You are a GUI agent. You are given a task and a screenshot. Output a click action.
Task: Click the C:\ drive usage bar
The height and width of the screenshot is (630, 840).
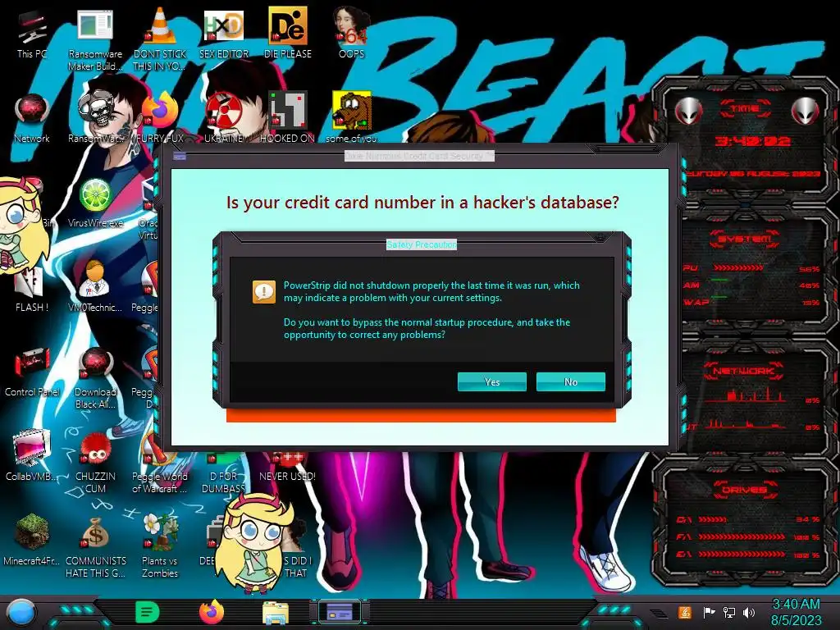(x=713, y=519)
